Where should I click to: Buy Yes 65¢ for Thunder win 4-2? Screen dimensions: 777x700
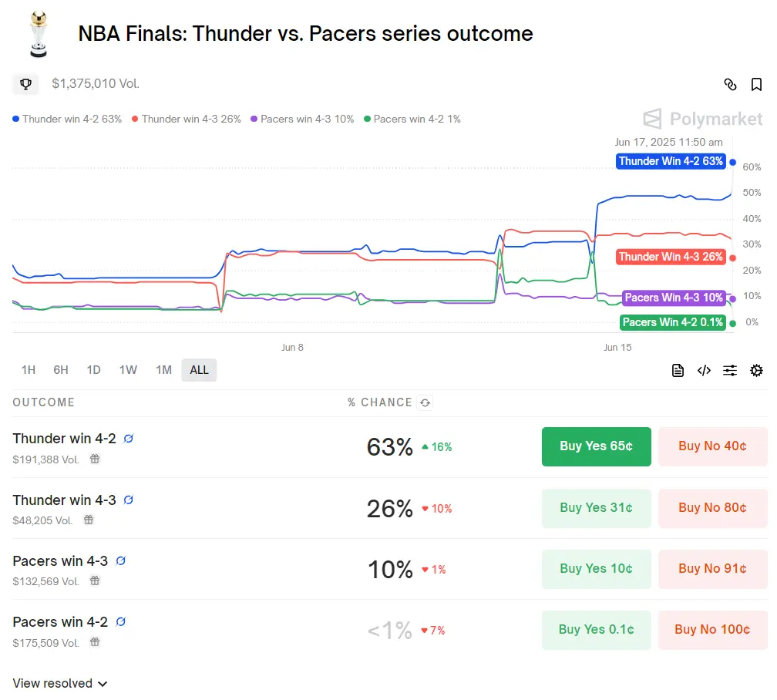tap(596, 446)
